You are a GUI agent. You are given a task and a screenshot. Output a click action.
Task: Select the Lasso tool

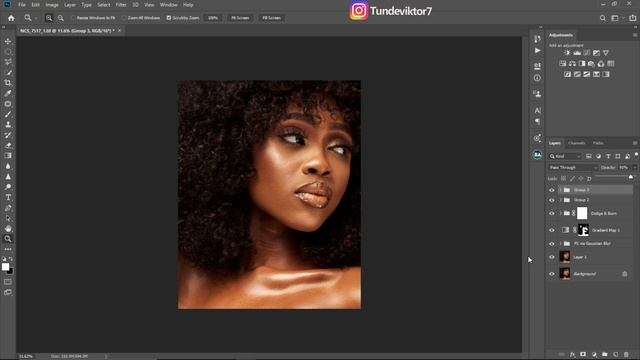pos(8,62)
